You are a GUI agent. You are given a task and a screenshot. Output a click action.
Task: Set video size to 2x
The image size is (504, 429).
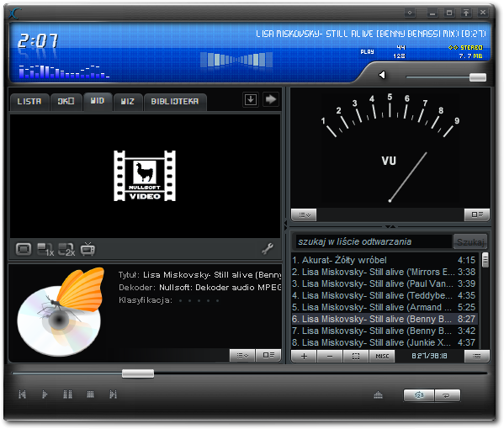tap(66, 250)
